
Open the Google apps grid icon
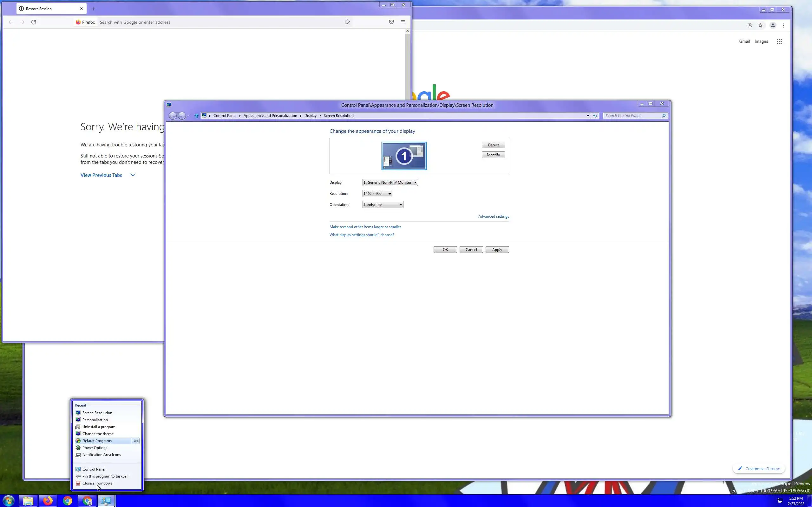point(779,42)
